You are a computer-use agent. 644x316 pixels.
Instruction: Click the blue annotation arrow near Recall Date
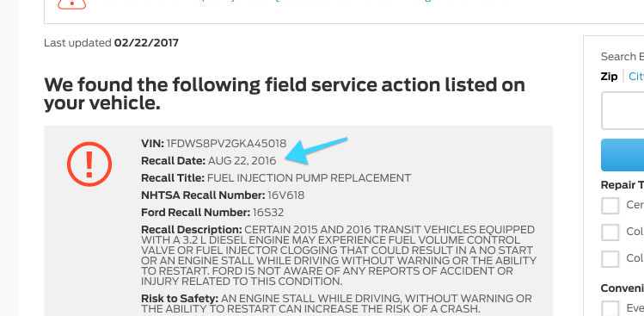click(316, 150)
